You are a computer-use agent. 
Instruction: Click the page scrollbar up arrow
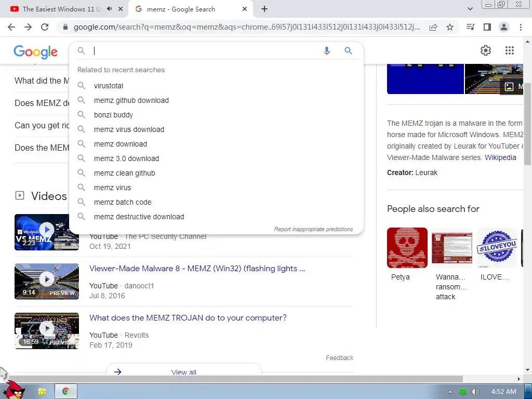click(527, 42)
